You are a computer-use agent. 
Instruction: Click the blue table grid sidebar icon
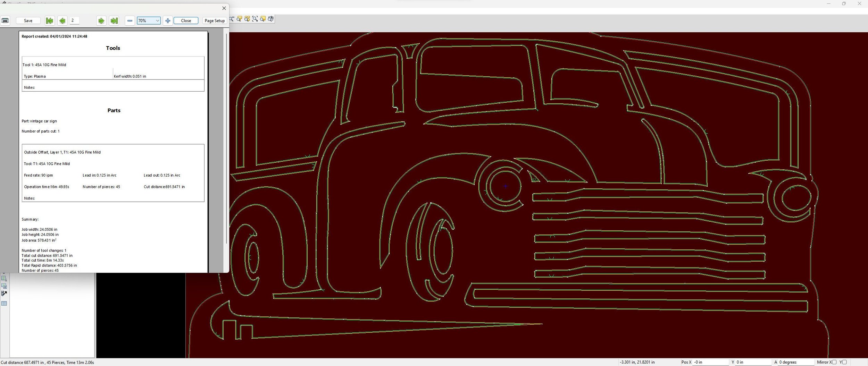[4, 304]
